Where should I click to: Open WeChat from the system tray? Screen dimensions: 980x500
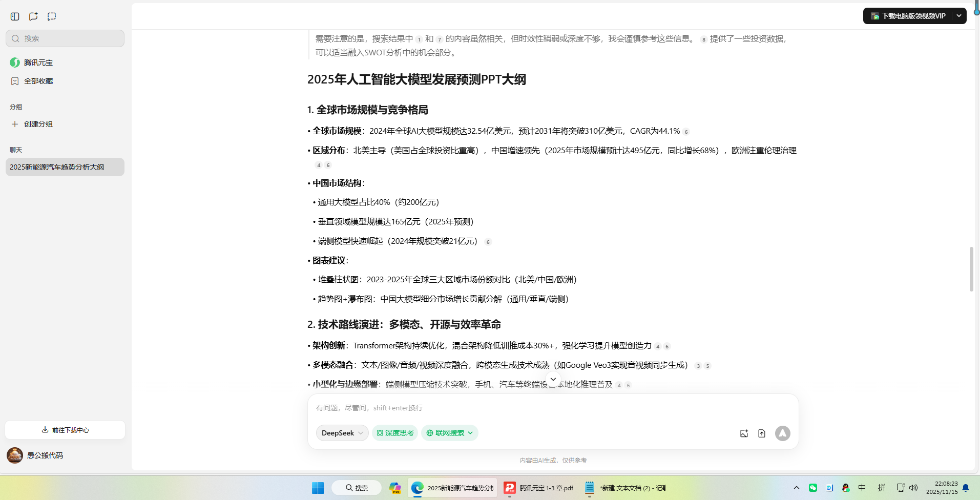(x=813, y=488)
